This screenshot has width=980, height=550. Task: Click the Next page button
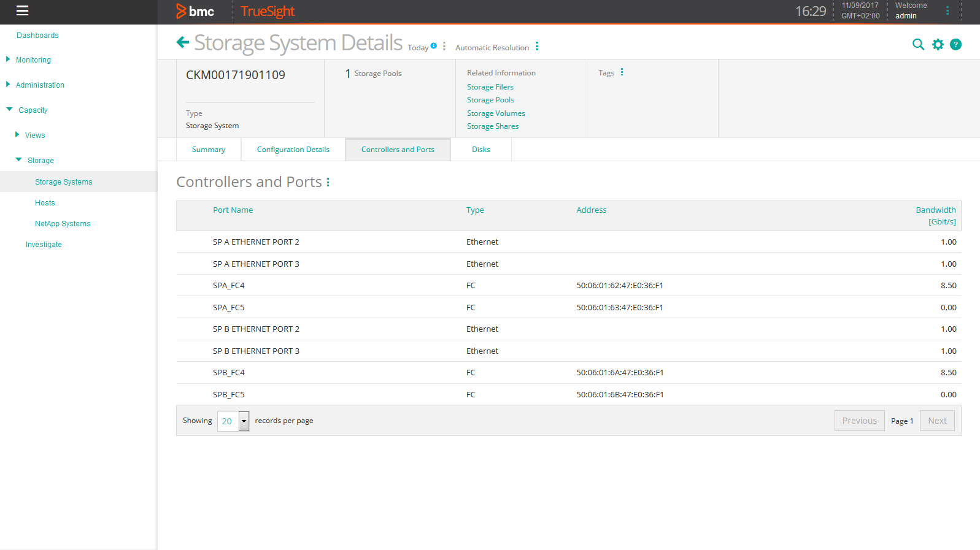(x=937, y=421)
